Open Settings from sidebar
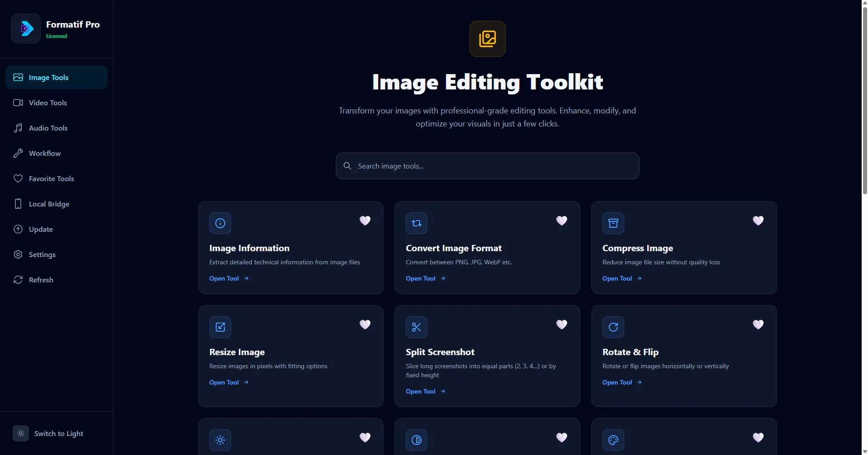The height and width of the screenshot is (455, 868). tap(57, 254)
